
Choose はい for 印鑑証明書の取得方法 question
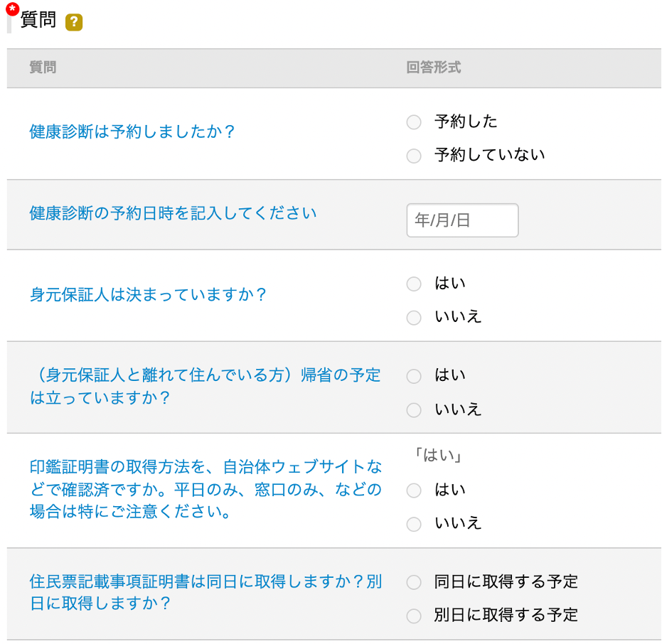pos(414,490)
